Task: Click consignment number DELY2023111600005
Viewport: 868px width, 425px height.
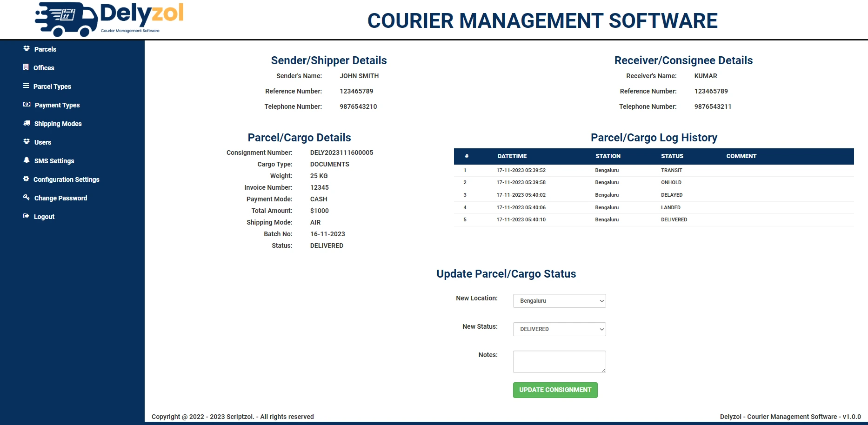Action: coord(342,153)
